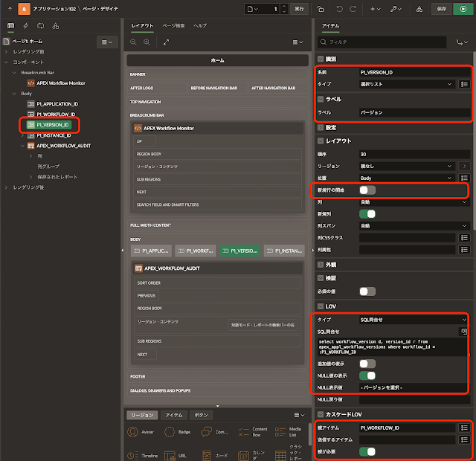Switch to the レイアウト tab
Image resolution: width=476 pixels, height=461 pixels.
click(142, 26)
